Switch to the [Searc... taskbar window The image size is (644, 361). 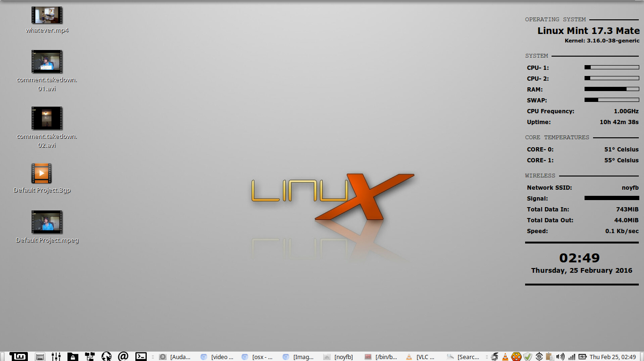(464, 357)
